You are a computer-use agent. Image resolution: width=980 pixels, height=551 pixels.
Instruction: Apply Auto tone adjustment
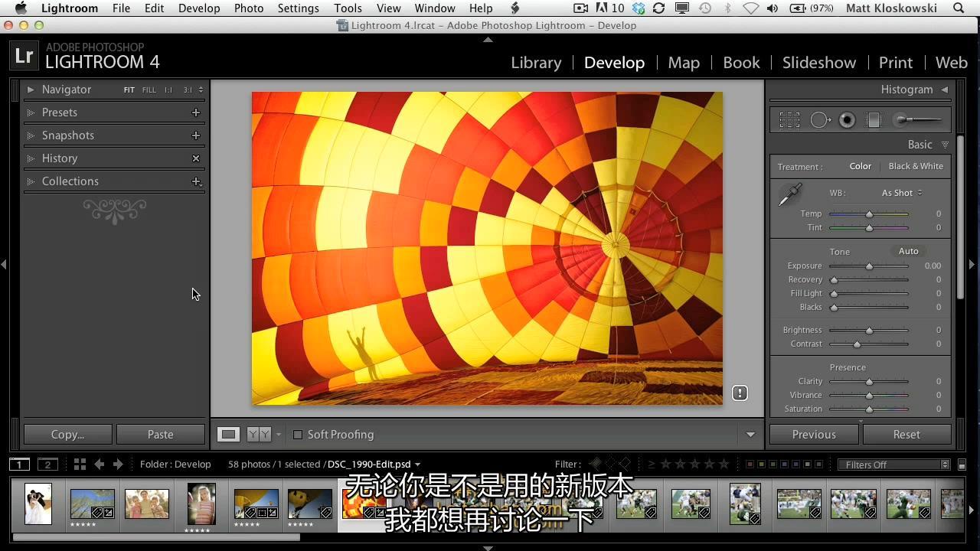pyautogui.click(x=909, y=251)
